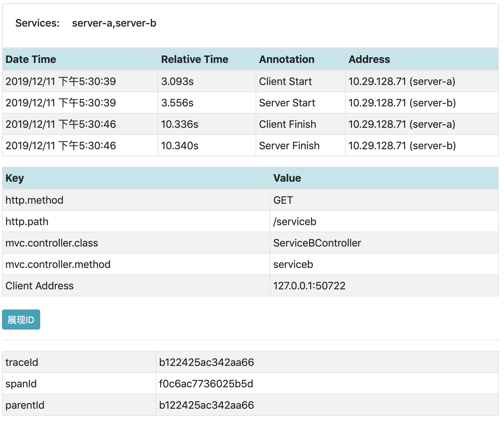Click the spanId value f0c6ac7736025b5d

click(x=206, y=384)
